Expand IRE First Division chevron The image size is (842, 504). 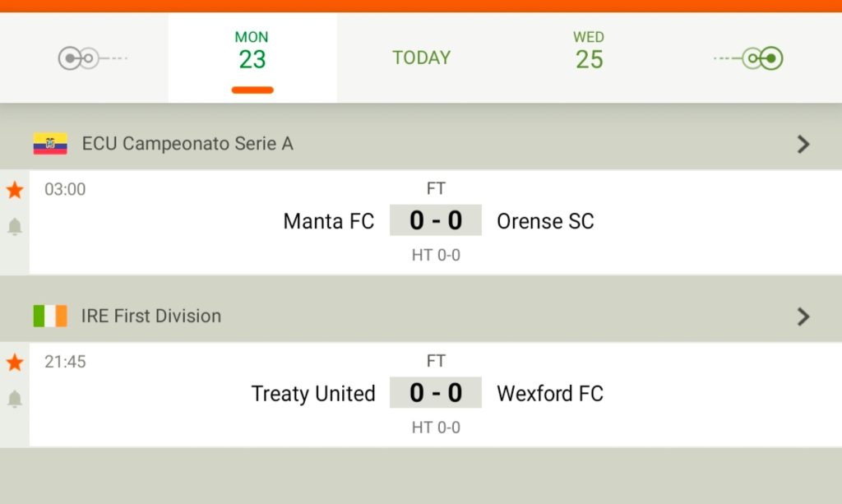803,317
